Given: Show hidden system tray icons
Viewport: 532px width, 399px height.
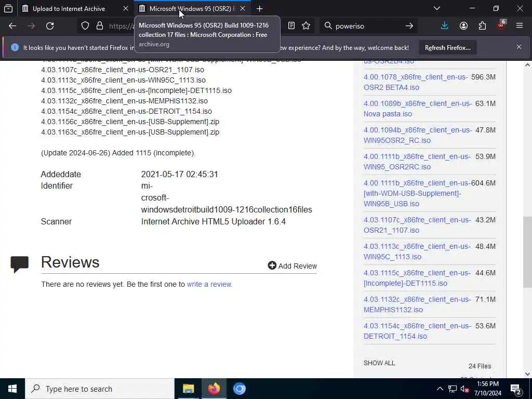Looking at the screenshot, I should [x=440, y=389].
